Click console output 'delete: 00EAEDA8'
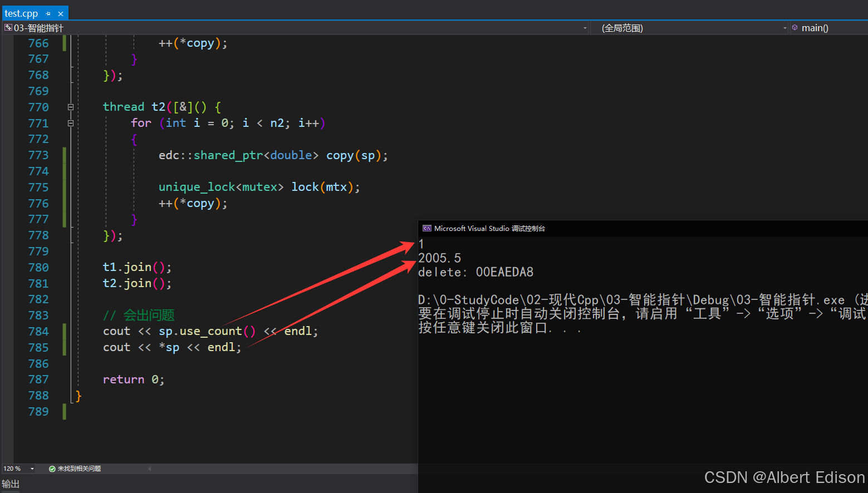This screenshot has width=868, height=493. (x=476, y=272)
